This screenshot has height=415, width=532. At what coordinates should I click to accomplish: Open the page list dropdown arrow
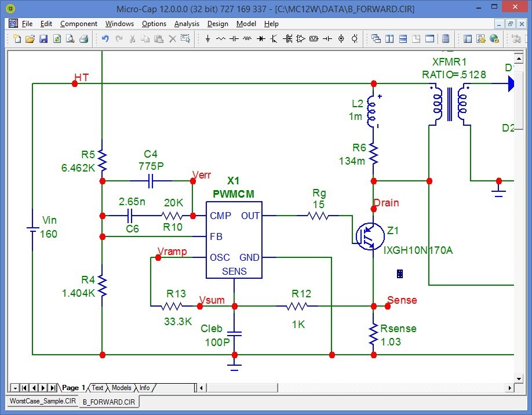point(15,388)
